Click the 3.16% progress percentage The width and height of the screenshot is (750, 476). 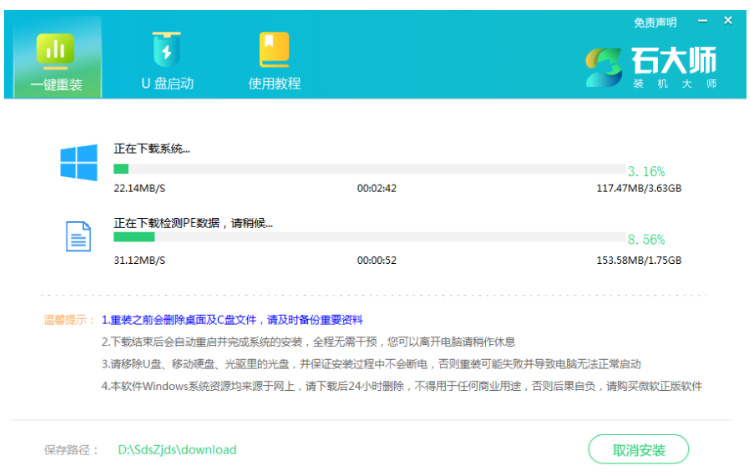click(646, 171)
